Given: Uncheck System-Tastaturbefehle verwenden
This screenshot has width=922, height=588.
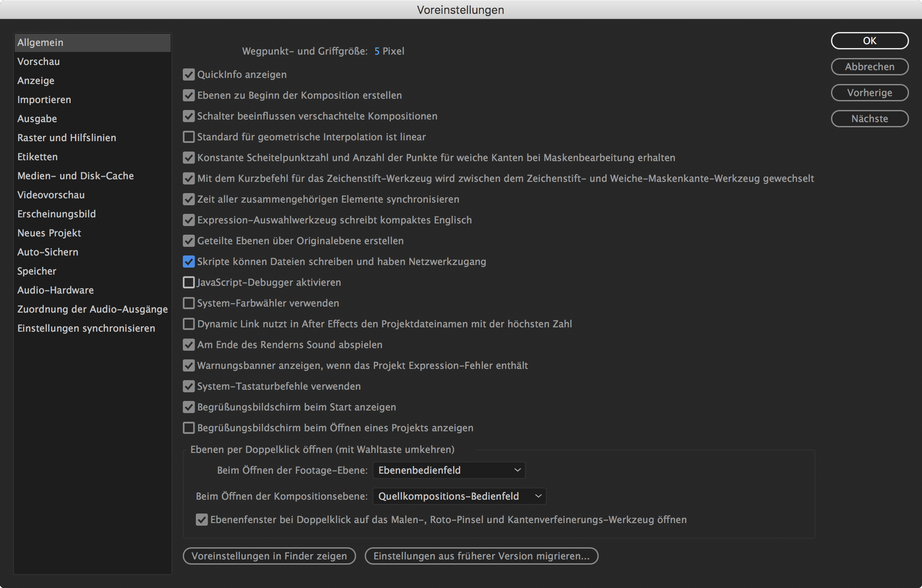Looking at the screenshot, I should (188, 386).
